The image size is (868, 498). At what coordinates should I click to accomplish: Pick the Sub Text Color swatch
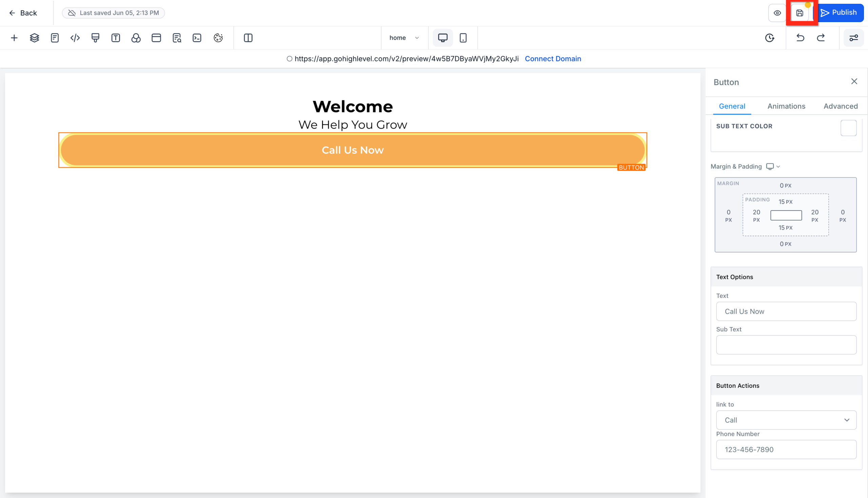(x=849, y=128)
